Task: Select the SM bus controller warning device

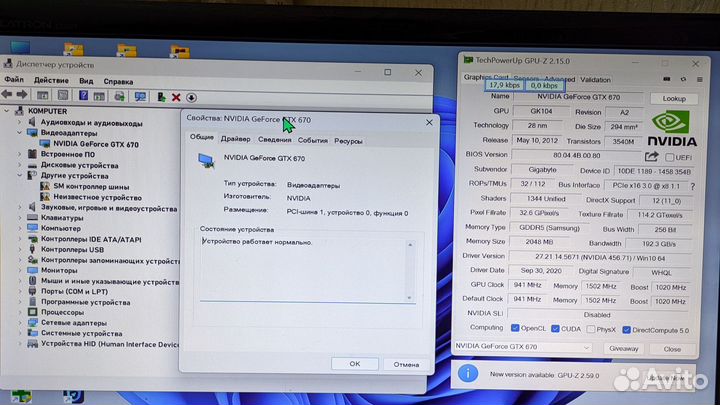Action: pos(91,186)
